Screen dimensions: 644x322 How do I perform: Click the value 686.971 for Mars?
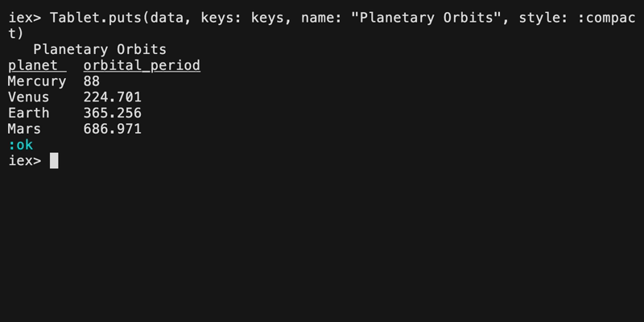(x=113, y=129)
